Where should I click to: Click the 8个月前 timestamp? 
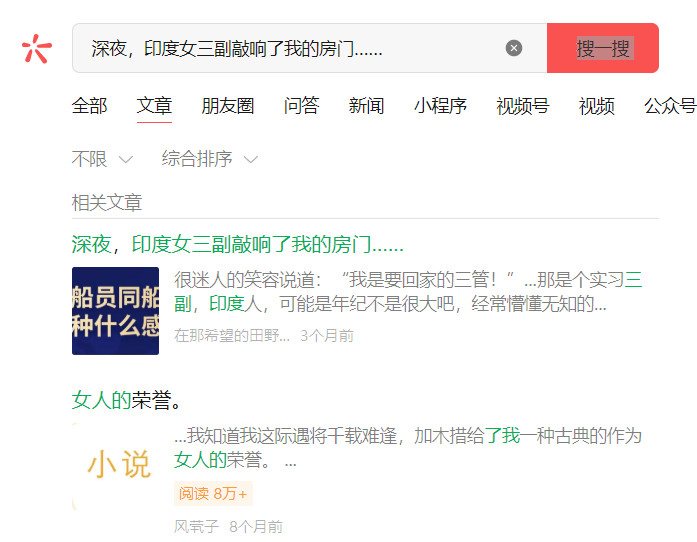[256, 527]
